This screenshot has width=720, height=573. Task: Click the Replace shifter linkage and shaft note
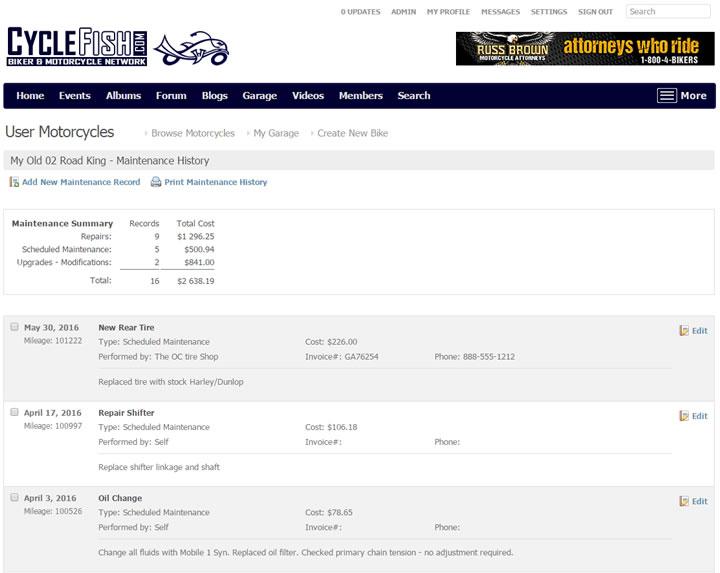(159, 467)
